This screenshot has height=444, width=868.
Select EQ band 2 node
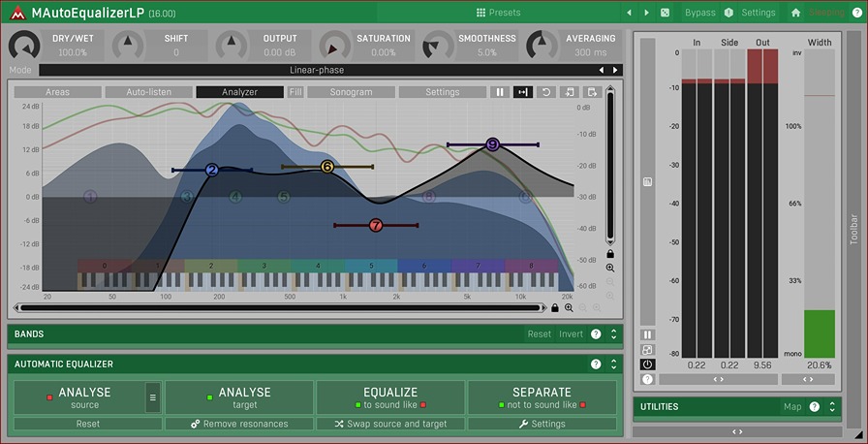point(212,170)
